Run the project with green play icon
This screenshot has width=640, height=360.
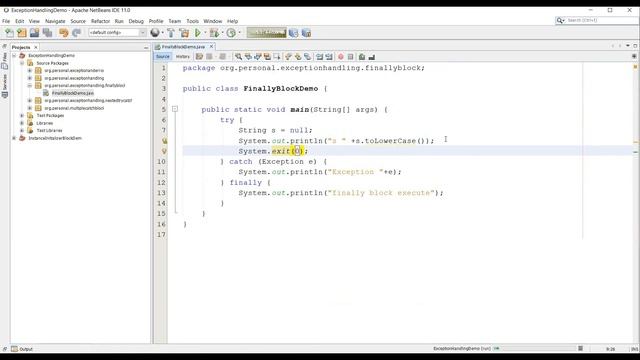[198, 33]
